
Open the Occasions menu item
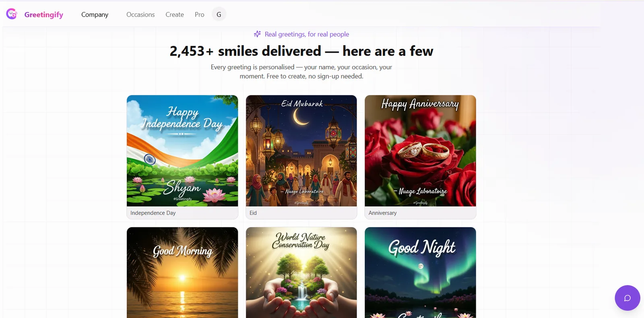click(140, 14)
